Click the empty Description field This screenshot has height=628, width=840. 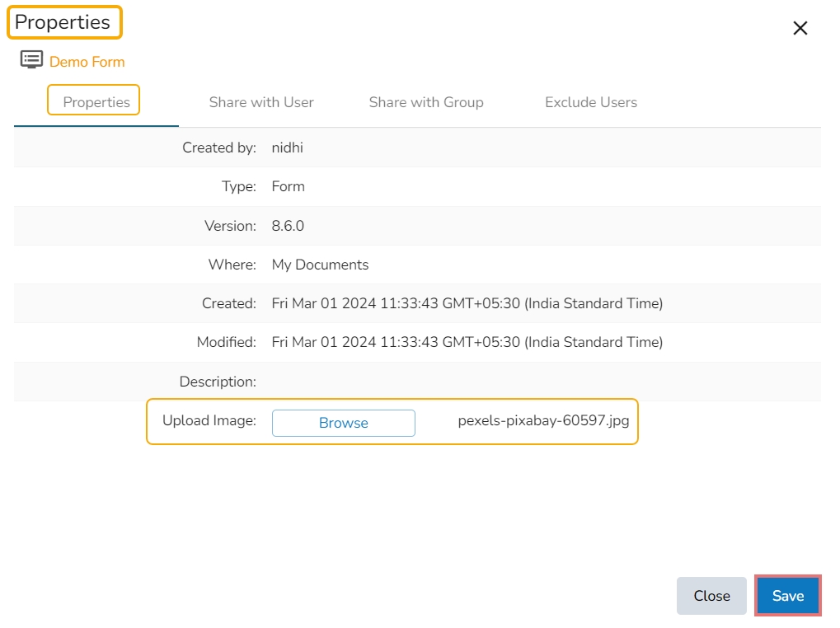pos(495,382)
